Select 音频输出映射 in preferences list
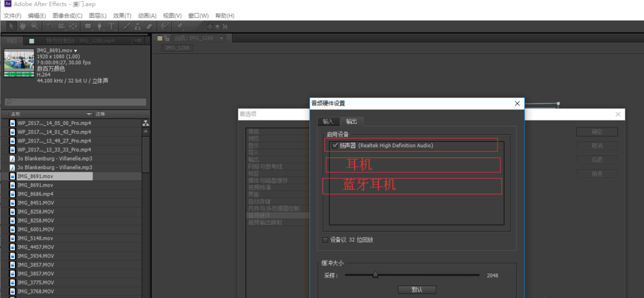Screen dimensions: 644x298 pyautogui.click(x=265, y=222)
